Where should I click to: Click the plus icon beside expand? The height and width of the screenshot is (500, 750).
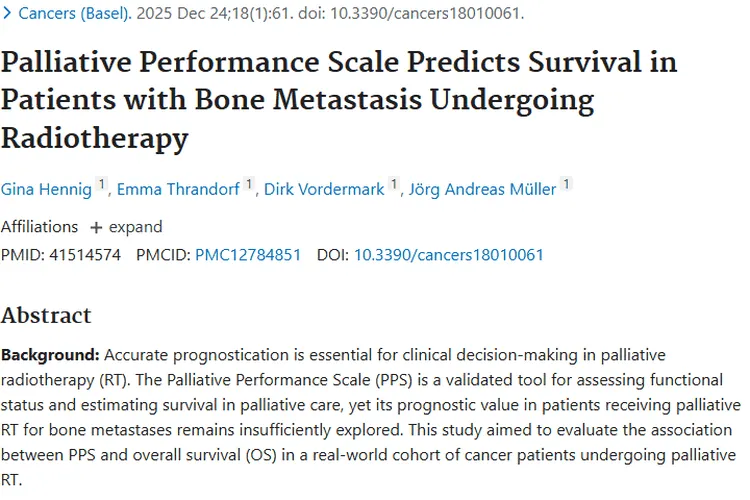tap(97, 227)
